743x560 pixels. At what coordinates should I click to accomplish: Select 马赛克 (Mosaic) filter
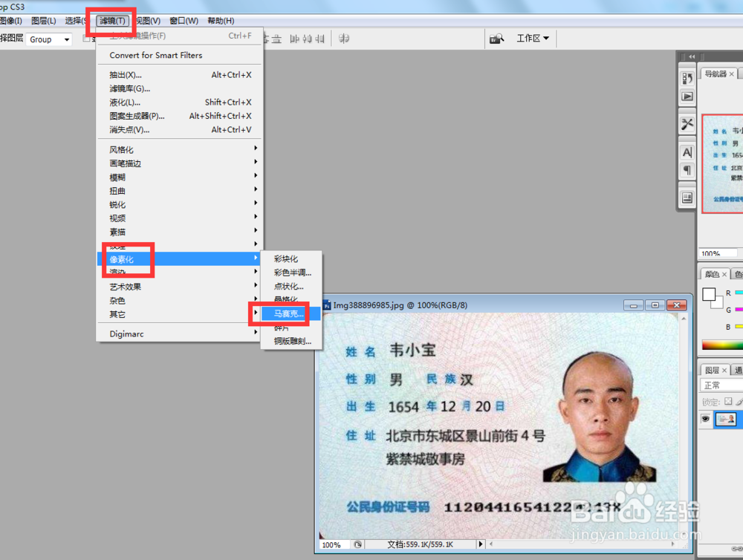291,313
